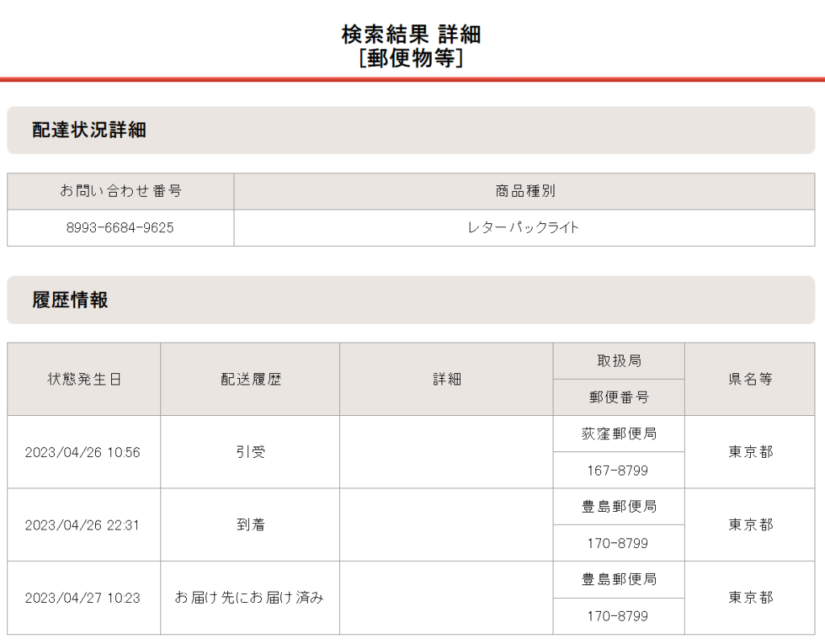The height and width of the screenshot is (644, 825).
Task: Select the 引受 delivery status cell
Action: (251, 452)
